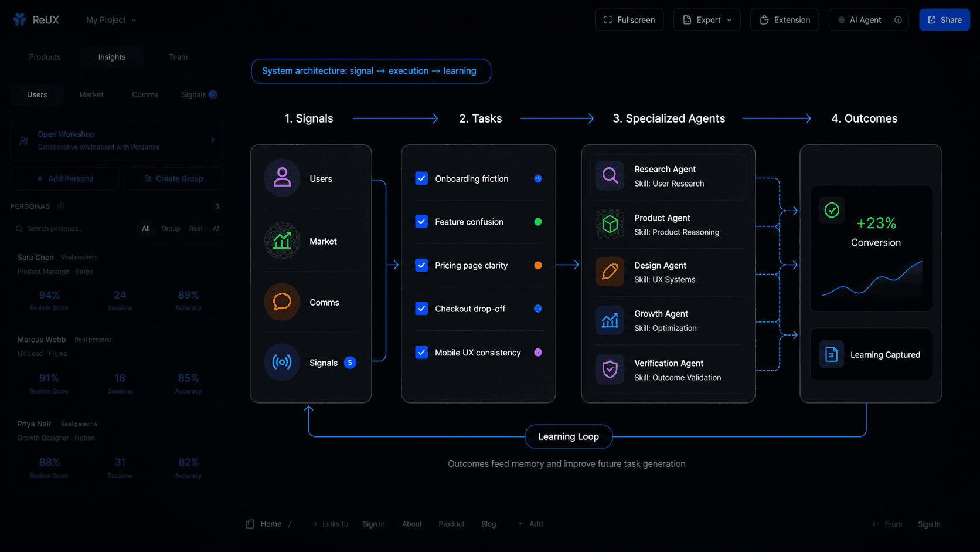
Task: Select the Product Agent cube icon
Action: click(x=610, y=224)
